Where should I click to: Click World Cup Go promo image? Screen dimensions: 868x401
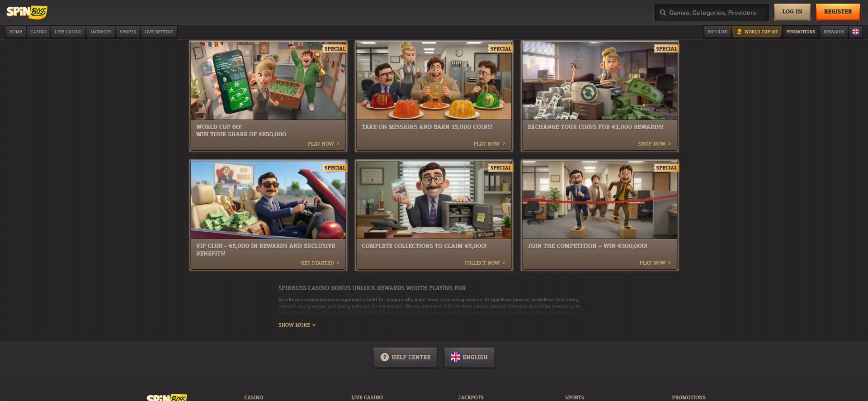[268, 81]
